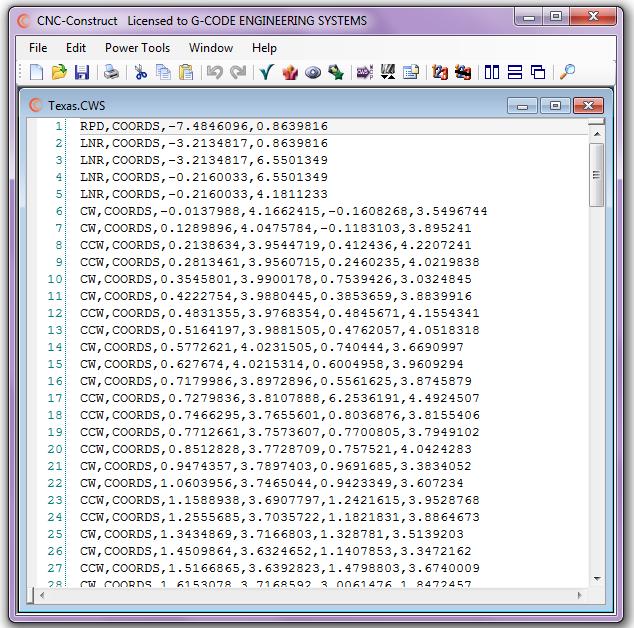Screen dimensions: 634x628
Task: Click the green checkmark verify icon
Action: click(x=267, y=72)
